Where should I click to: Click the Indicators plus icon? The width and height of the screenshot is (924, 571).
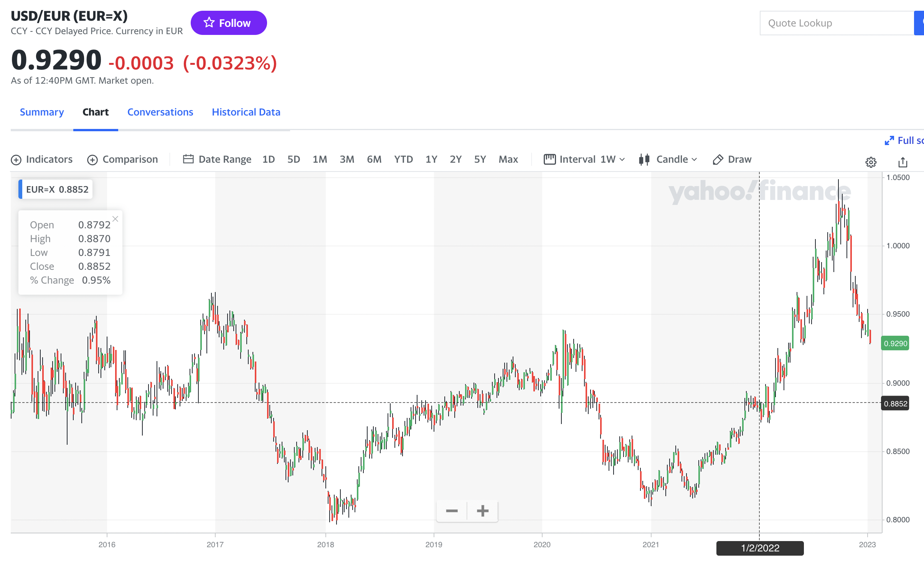pyautogui.click(x=16, y=159)
